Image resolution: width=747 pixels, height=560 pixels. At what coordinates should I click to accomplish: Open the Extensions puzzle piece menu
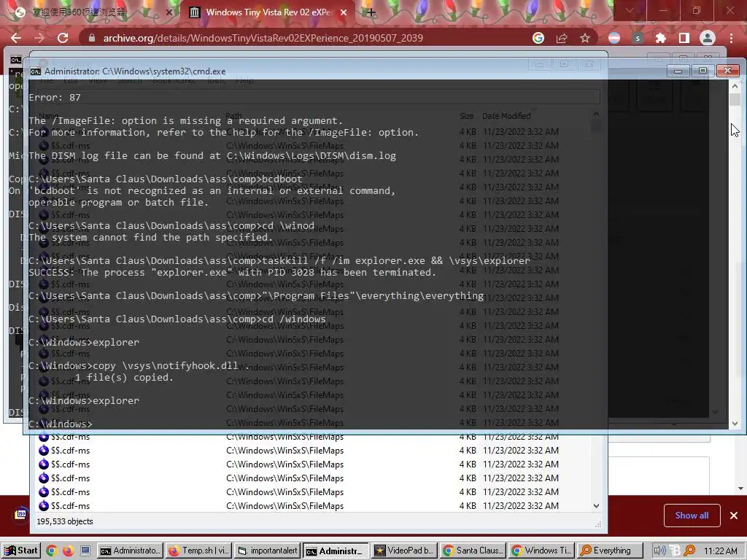pyautogui.click(x=660, y=38)
